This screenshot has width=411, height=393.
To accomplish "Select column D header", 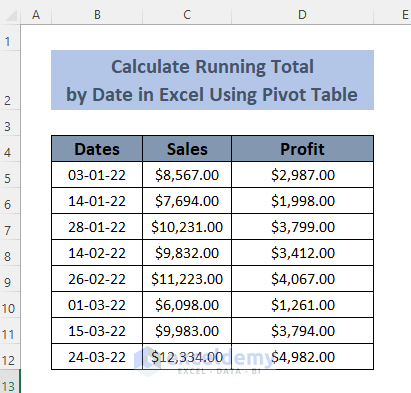I will pyautogui.click(x=302, y=15).
